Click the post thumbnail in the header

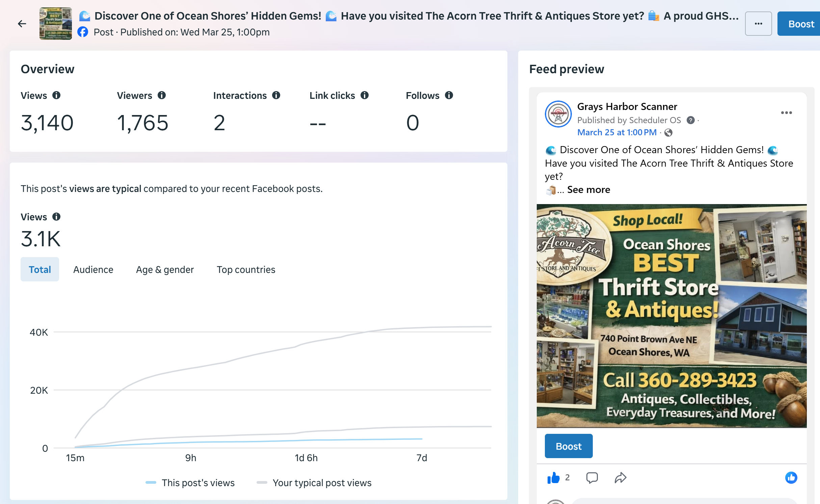(x=56, y=24)
